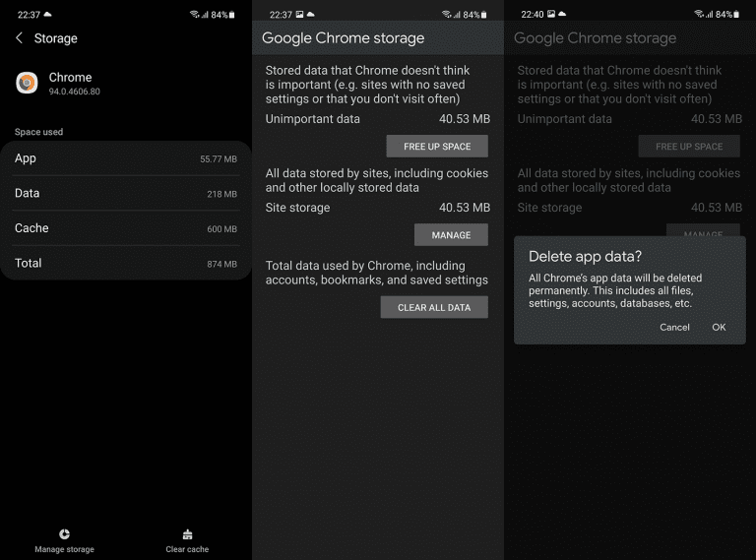Select the Cache row showing 600 MB
The image size is (756, 560).
pyautogui.click(x=126, y=228)
